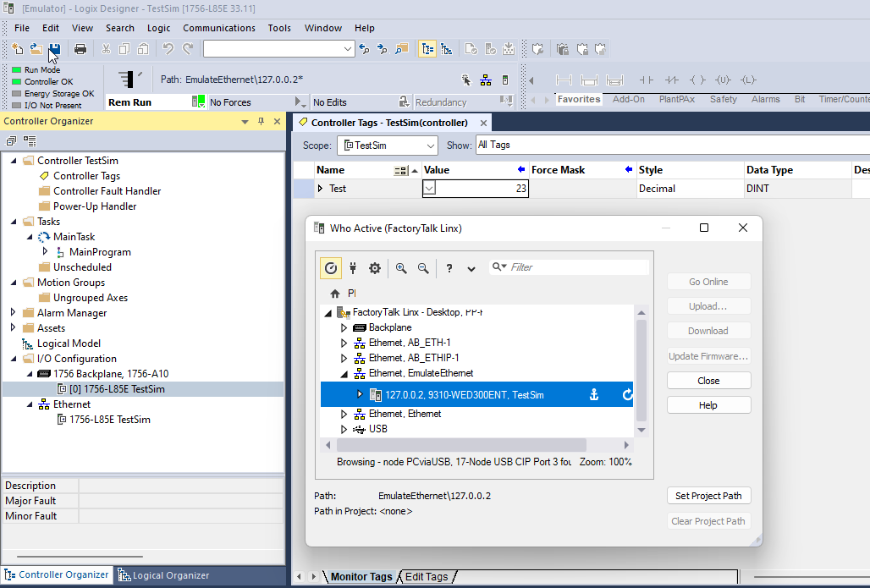
Task: Expand USB node in Who Active
Action: pyautogui.click(x=344, y=429)
